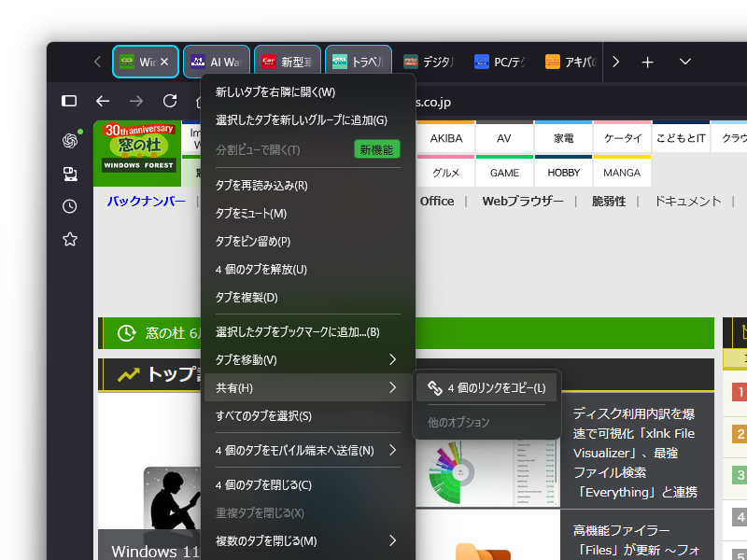Toggle the sidebar panel icon
This screenshot has height=560, width=747.
[x=69, y=101]
